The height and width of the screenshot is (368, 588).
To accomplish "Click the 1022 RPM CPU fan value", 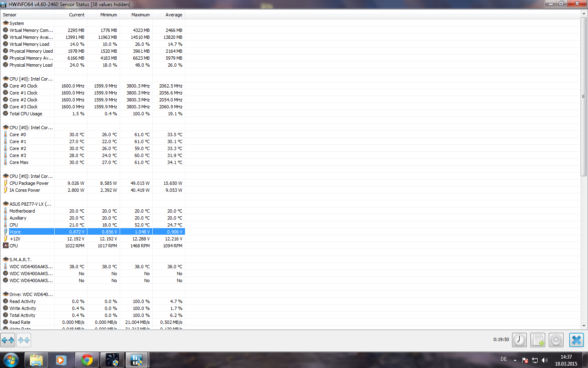I will [75, 246].
